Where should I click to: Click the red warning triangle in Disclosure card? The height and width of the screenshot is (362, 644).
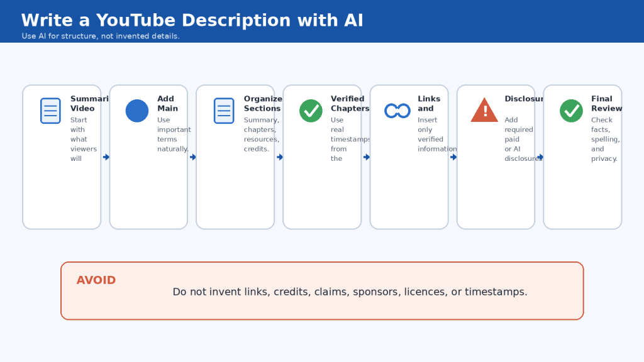click(484, 110)
